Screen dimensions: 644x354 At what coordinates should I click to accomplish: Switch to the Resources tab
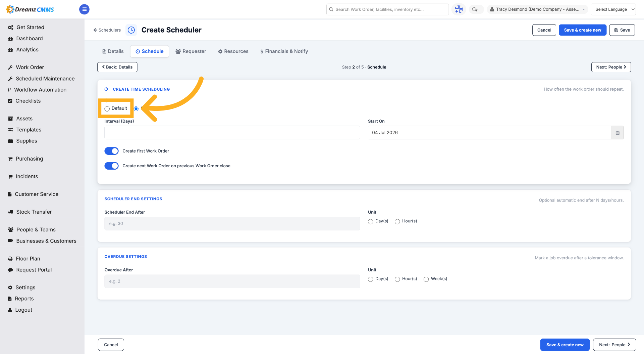233,51
